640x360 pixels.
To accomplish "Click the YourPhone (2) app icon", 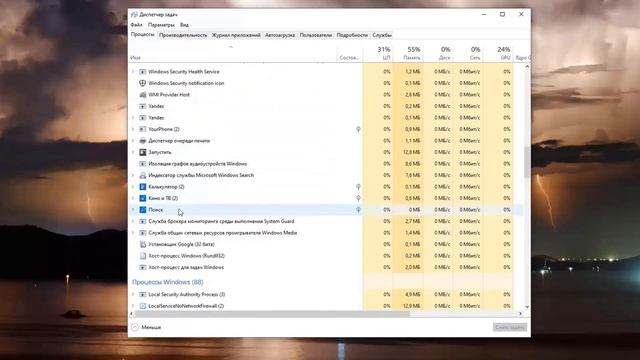I will pyautogui.click(x=142, y=129).
